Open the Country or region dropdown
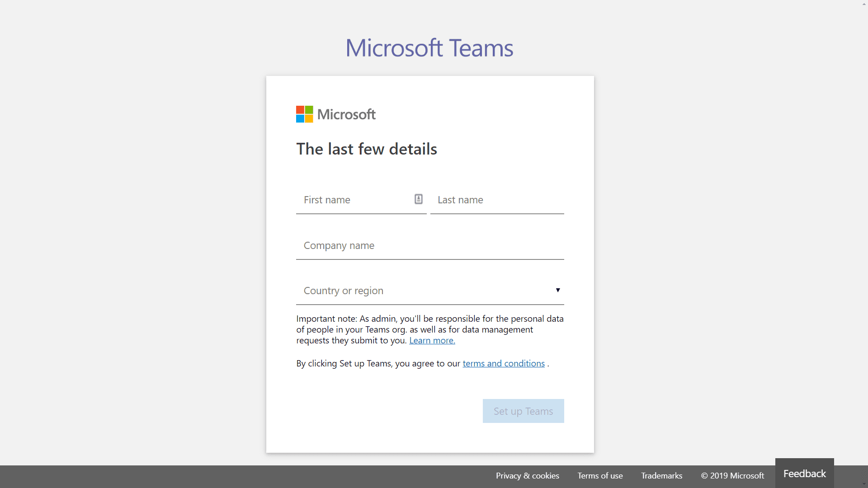 click(x=430, y=291)
